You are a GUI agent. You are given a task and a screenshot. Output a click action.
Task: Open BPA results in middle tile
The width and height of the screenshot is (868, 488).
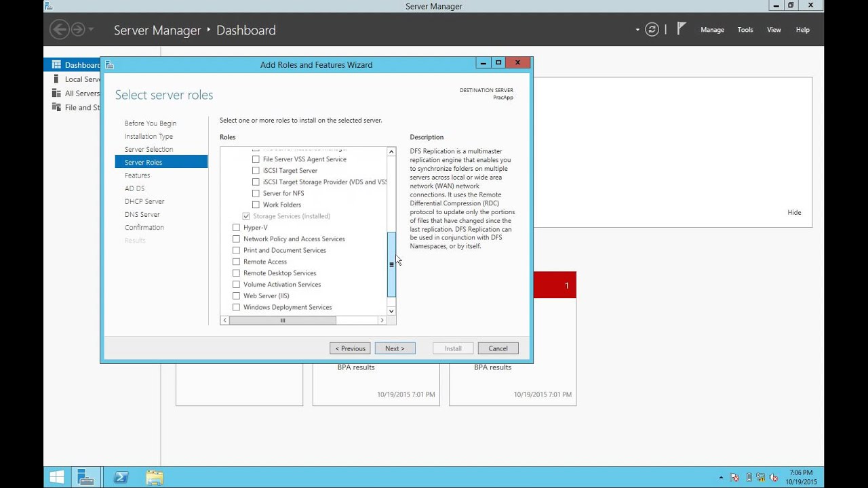(356, 367)
